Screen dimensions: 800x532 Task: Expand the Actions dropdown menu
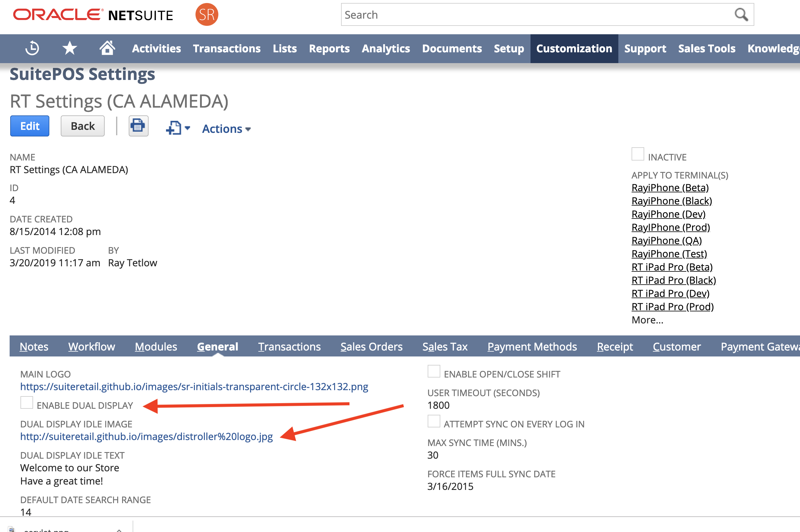tap(226, 129)
